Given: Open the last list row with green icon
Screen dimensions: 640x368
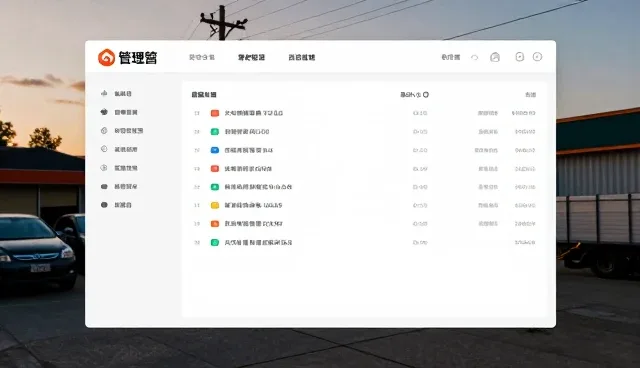Looking at the screenshot, I should 364,242.
